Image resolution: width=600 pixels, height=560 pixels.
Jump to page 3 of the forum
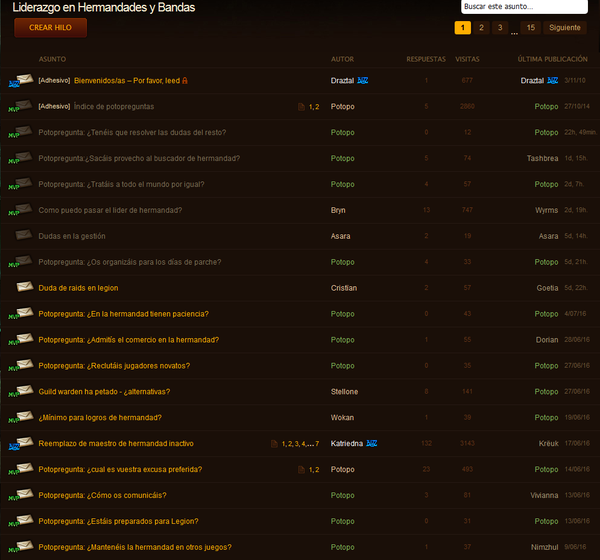500,28
